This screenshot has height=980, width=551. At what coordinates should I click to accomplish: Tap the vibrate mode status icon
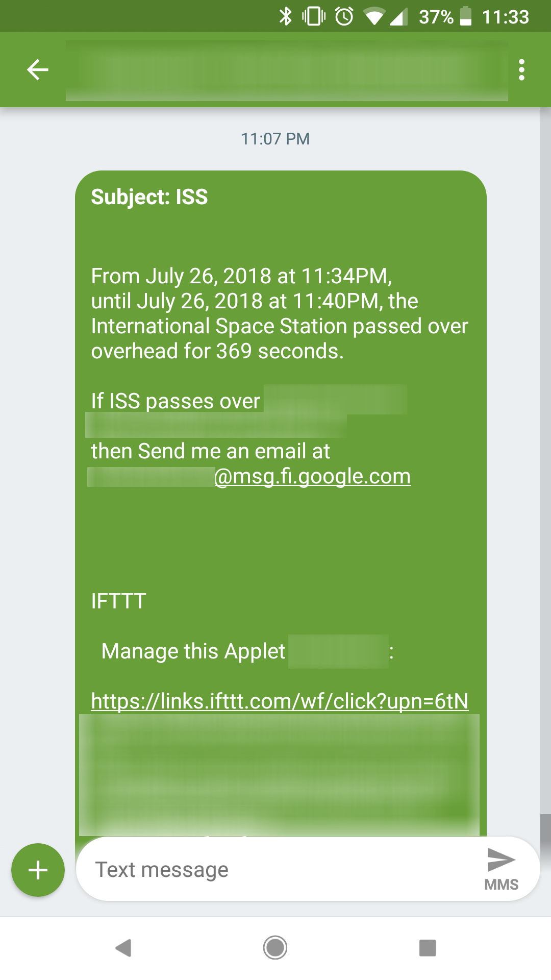pyautogui.click(x=314, y=16)
